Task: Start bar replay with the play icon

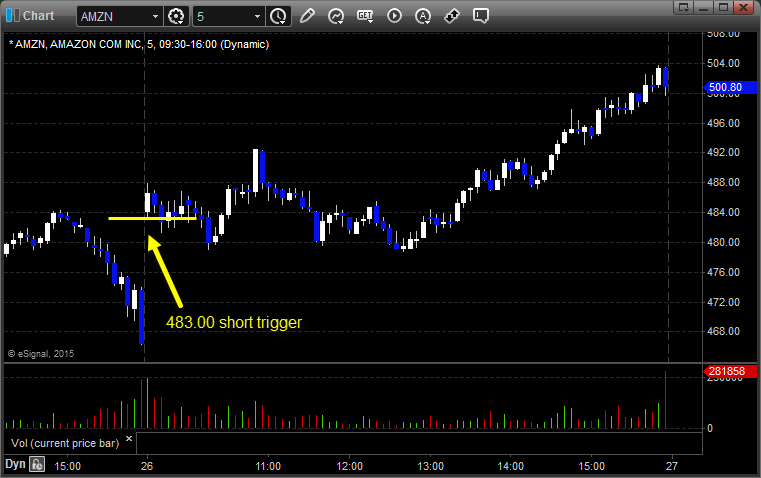Action: (394, 16)
